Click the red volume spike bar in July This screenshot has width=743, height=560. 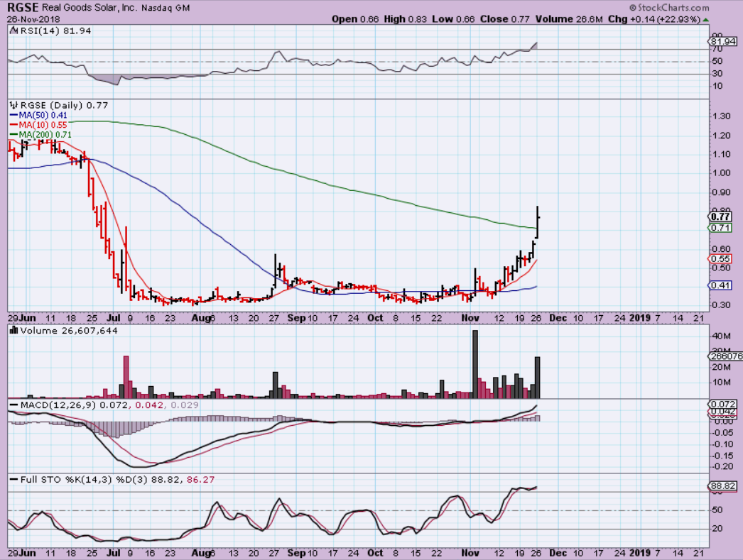[x=126, y=377]
